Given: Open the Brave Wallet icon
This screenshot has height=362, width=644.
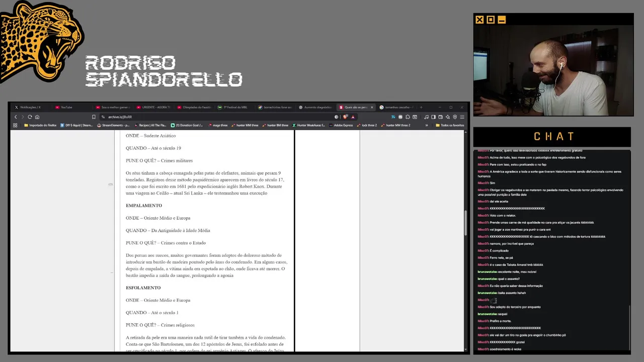Looking at the screenshot, I should (x=440, y=117).
